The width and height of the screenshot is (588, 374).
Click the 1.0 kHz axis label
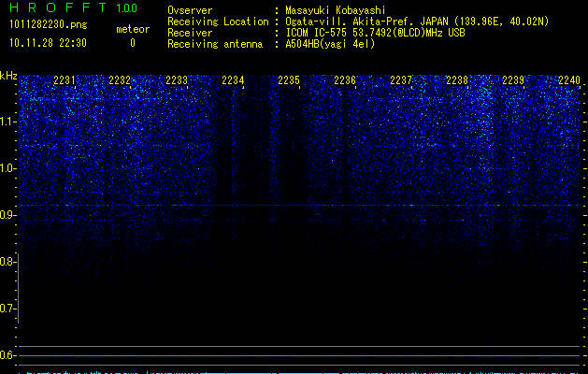pos(8,168)
